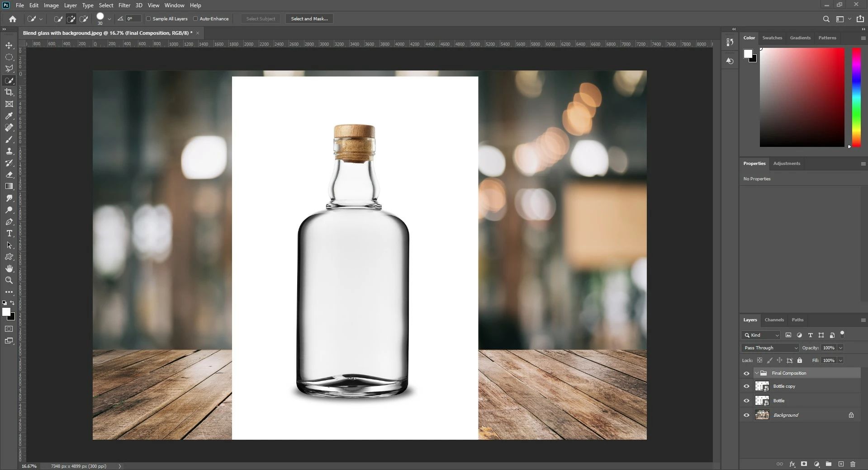
Task: Click the create new layer icon
Action: (x=841, y=464)
